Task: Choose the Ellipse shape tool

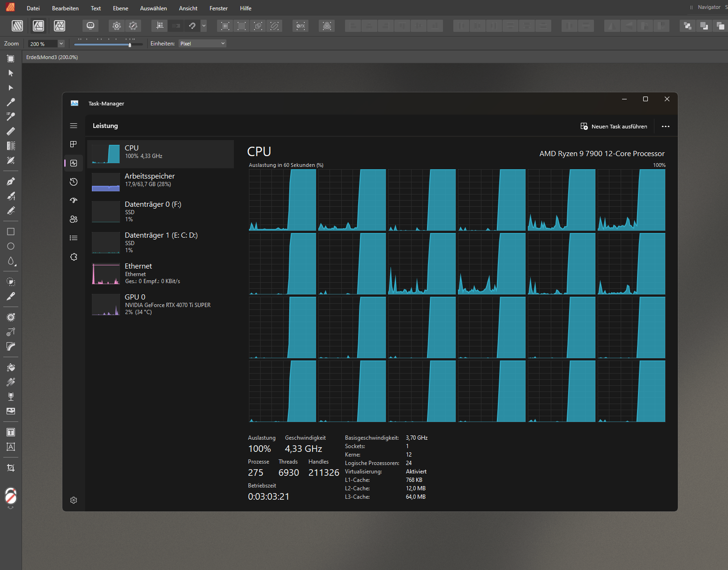Action: tap(11, 246)
